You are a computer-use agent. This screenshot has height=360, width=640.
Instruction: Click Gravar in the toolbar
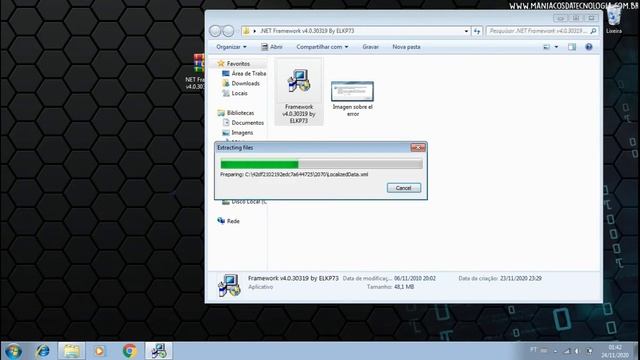click(371, 47)
